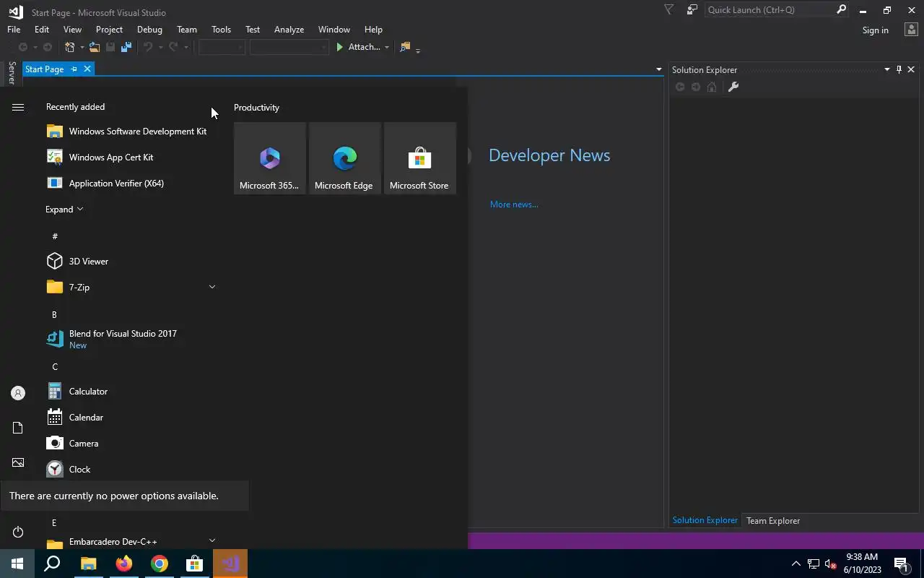Open File Explorer from the taskbar
The height and width of the screenshot is (578, 924).
coord(88,564)
